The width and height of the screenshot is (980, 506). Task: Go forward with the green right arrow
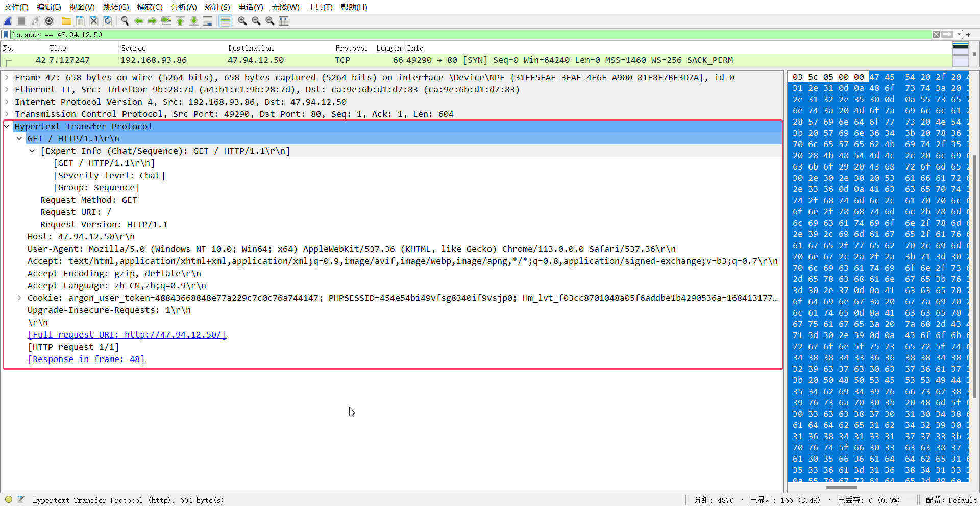point(153,21)
